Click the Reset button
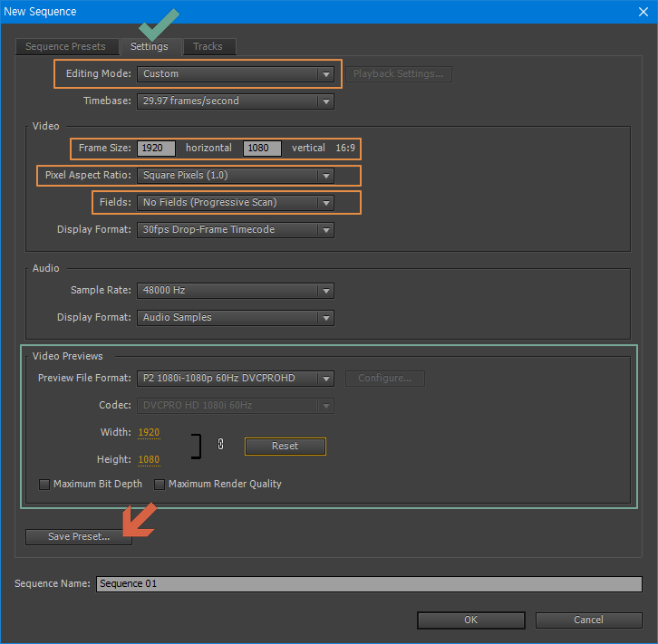 tap(285, 447)
